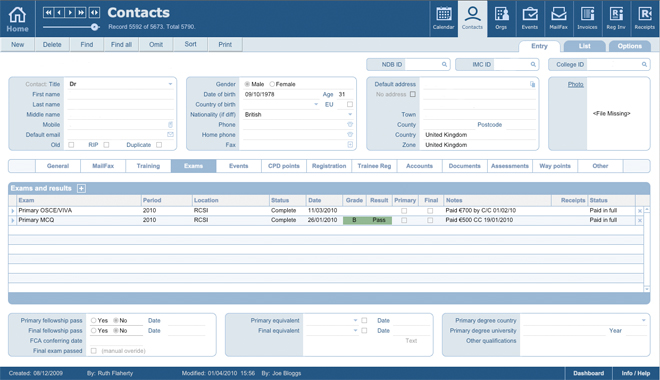Expand the Primary OSCE/VIVA row arrow
The image size is (660, 380).
pos(13,211)
